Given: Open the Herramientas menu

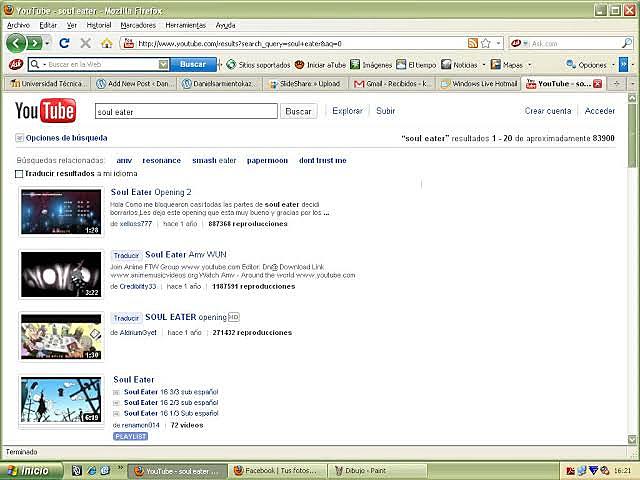Looking at the screenshot, I should click(186, 25).
